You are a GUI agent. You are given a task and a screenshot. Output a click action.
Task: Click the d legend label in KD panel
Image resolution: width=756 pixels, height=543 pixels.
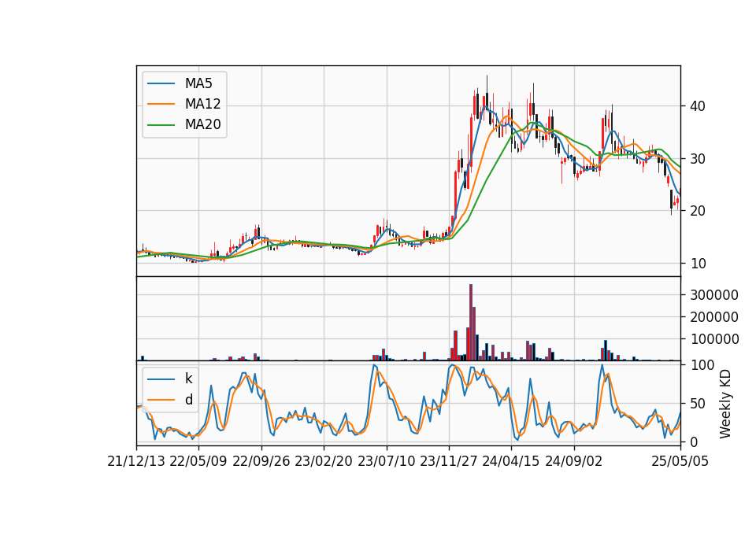coord(188,400)
